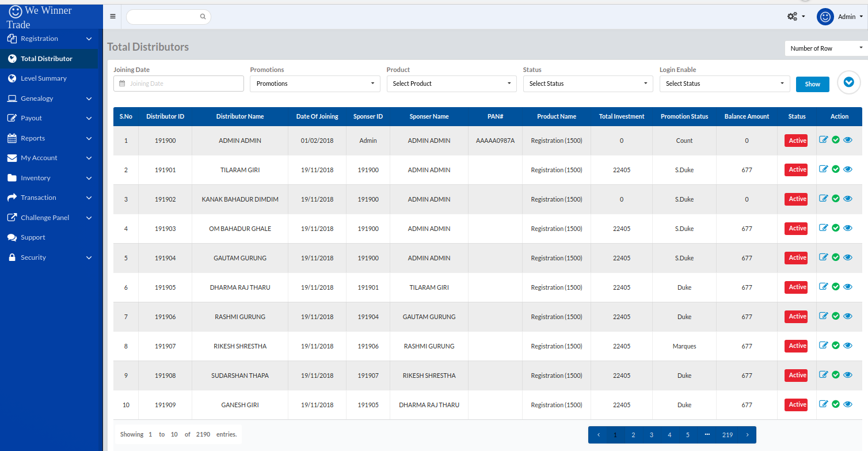868x451 pixels.
Task: Click the eye icon for GAUTAM GURUNG row
Action: click(847, 257)
